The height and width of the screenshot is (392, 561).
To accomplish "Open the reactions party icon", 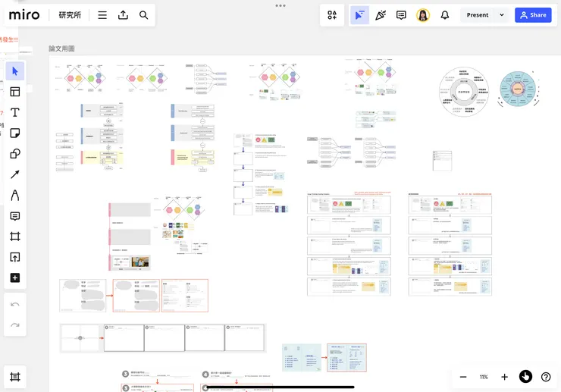I will 381,15.
